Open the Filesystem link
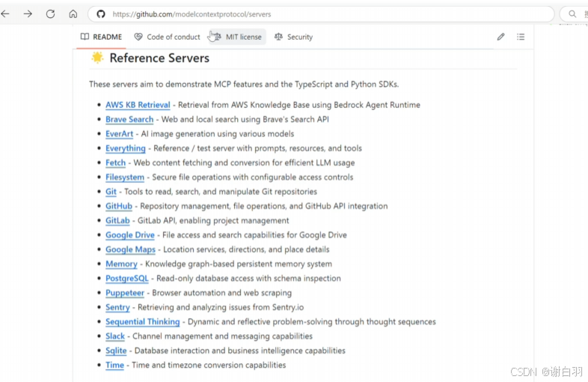Screen dimensions: 588x382 [x=124, y=178]
